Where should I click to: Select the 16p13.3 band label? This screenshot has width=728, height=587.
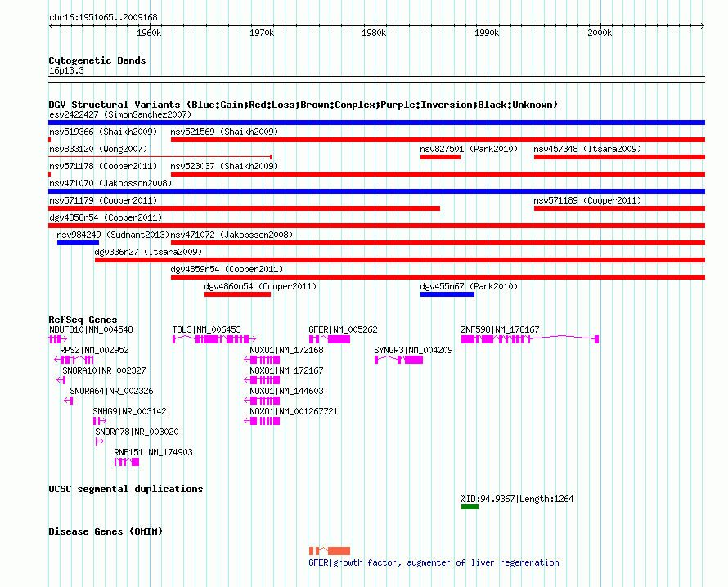[x=66, y=70]
